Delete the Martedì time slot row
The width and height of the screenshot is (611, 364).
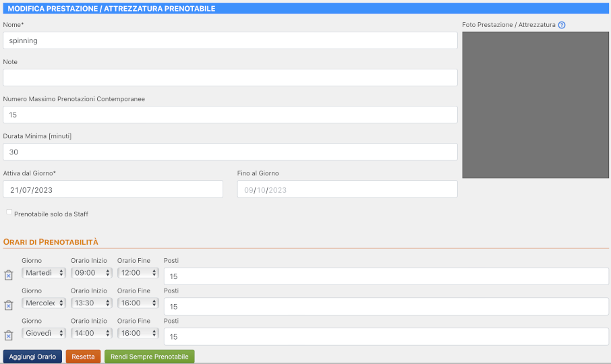(9, 275)
